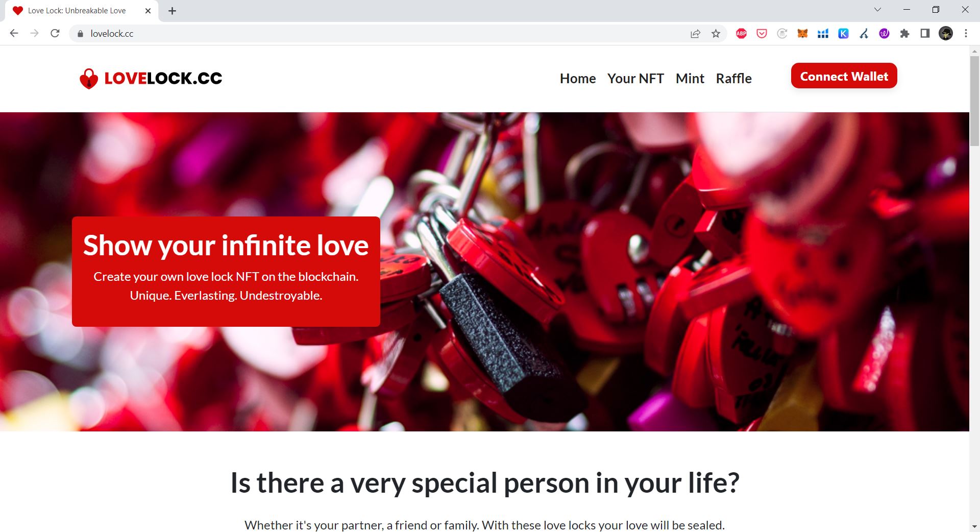The width and height of the screenshot is (980, 532).
Task: Share this page via the share icon
Action: (x=695, y=34)
